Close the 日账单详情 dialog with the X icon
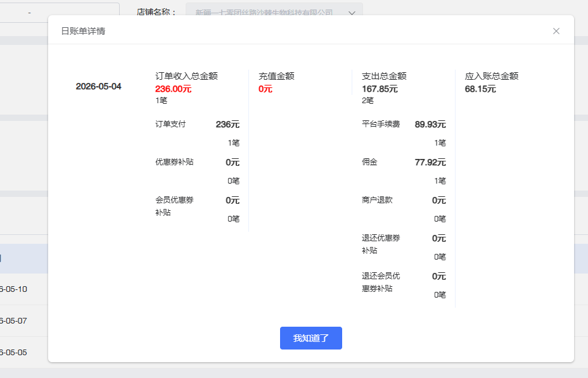Screen dimensions: 588x378 click(x=556, y=31)
